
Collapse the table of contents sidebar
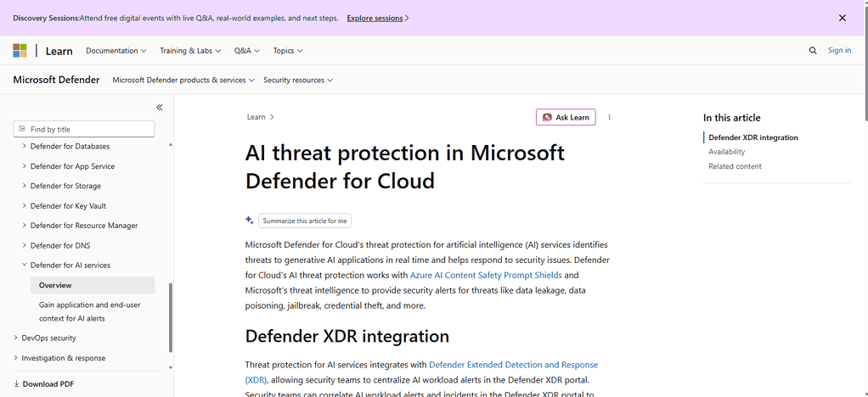(160, 107)
